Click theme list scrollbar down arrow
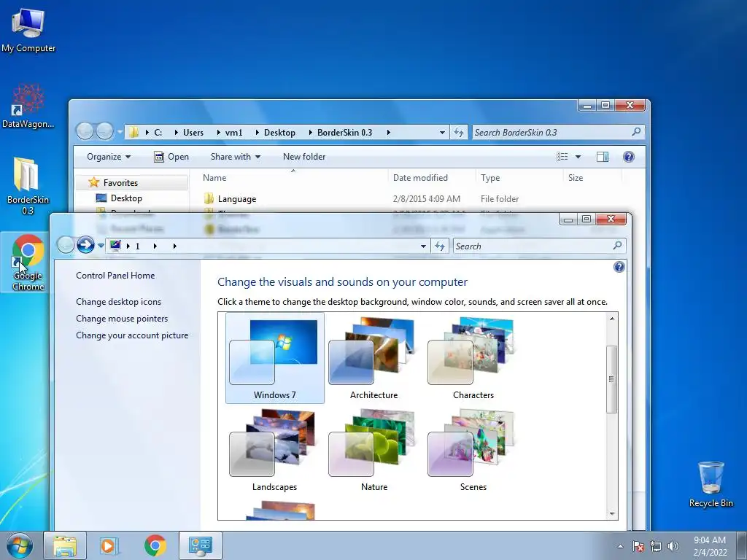Screen dimensions: 747x560 coord(612,514)
